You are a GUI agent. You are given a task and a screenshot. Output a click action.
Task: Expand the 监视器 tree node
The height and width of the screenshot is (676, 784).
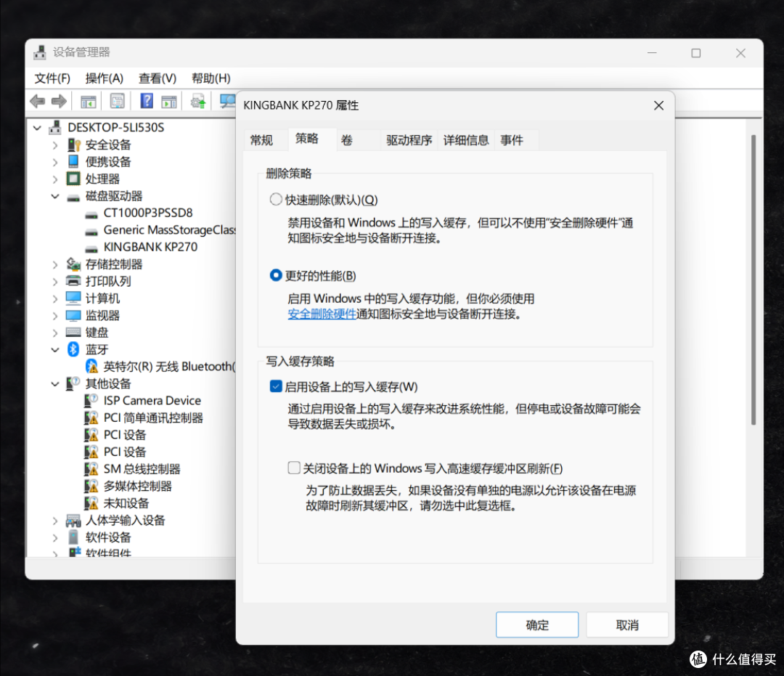coord(55,316)
